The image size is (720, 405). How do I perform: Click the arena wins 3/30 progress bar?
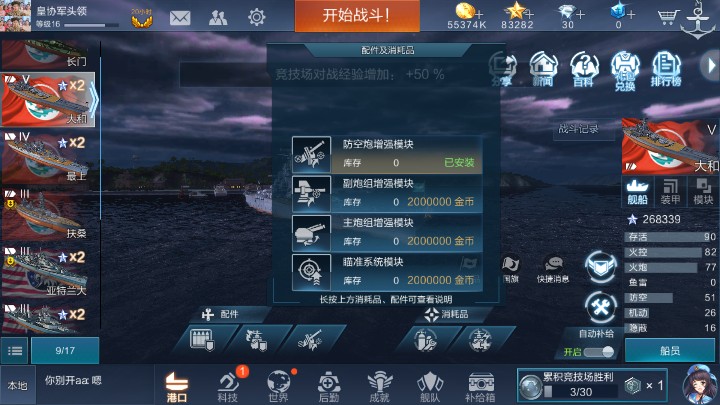point(580,392)
